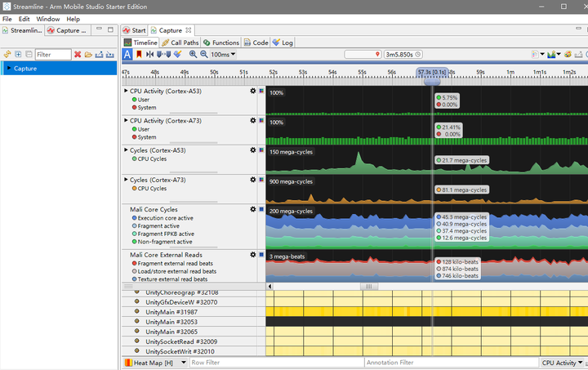Open the Window menu

[47, 19]
